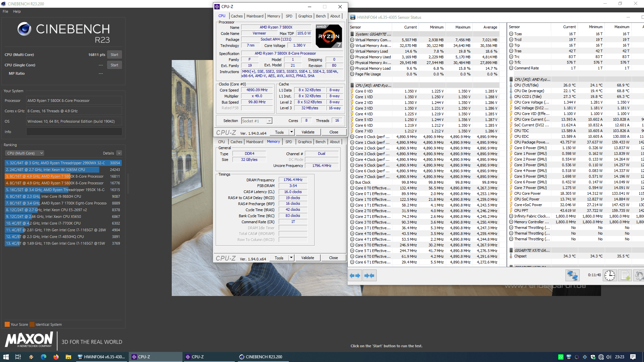644x362 pixels.
Task: Click the circular ring tray icon
Action: coord(577,357)
